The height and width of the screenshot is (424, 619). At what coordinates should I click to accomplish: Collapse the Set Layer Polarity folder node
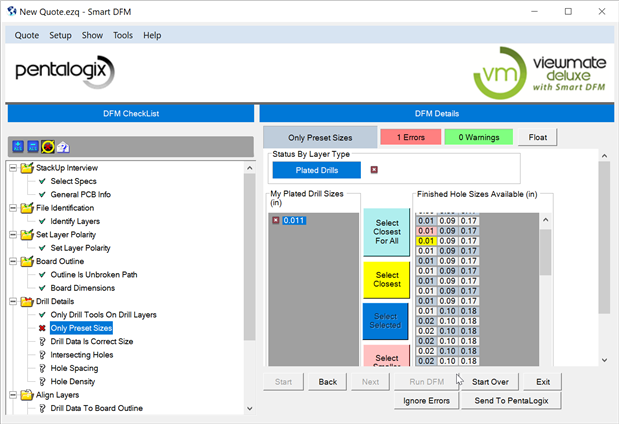pyautogui.click(x=13, y=235)
